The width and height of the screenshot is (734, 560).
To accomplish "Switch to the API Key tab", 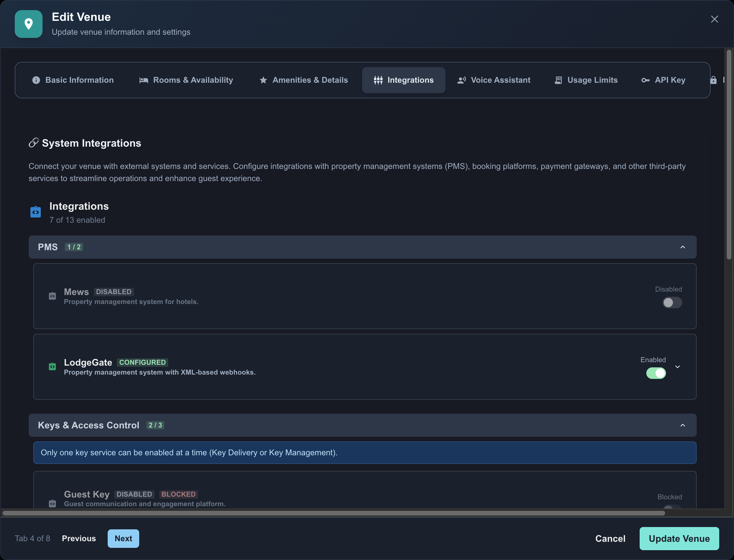I will (x=664, y=80).
